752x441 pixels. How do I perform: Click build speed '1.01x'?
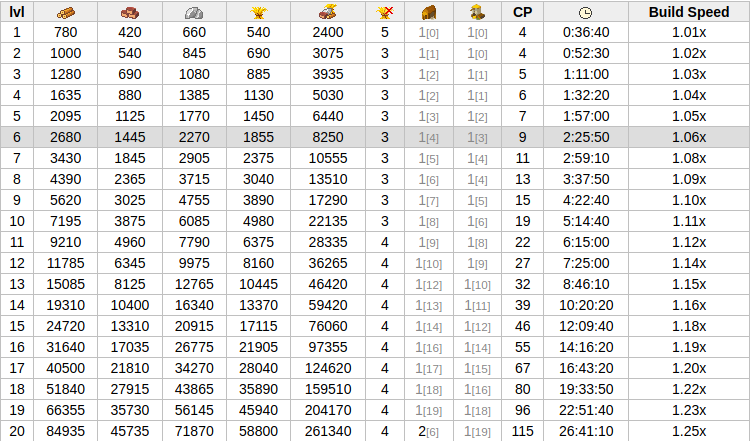(689, 32)
